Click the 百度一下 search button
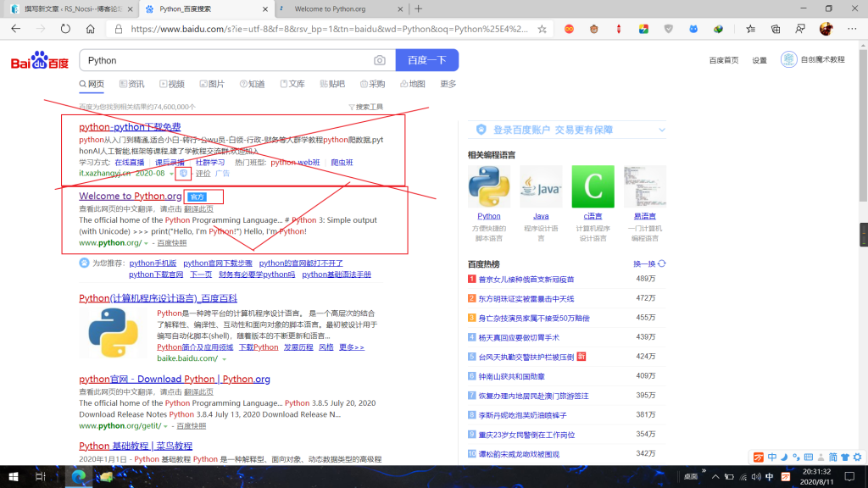 (427, 60)
